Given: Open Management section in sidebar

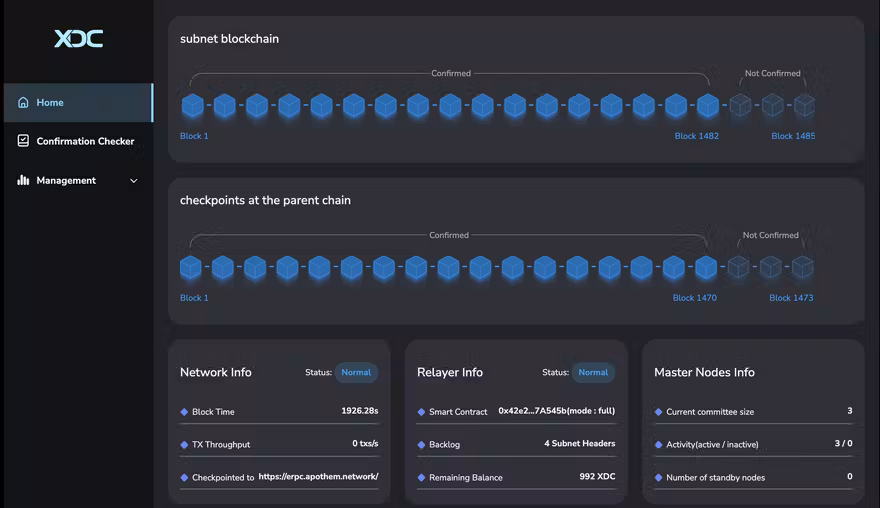Looking at the screenshot, I should tap(66, 181).
